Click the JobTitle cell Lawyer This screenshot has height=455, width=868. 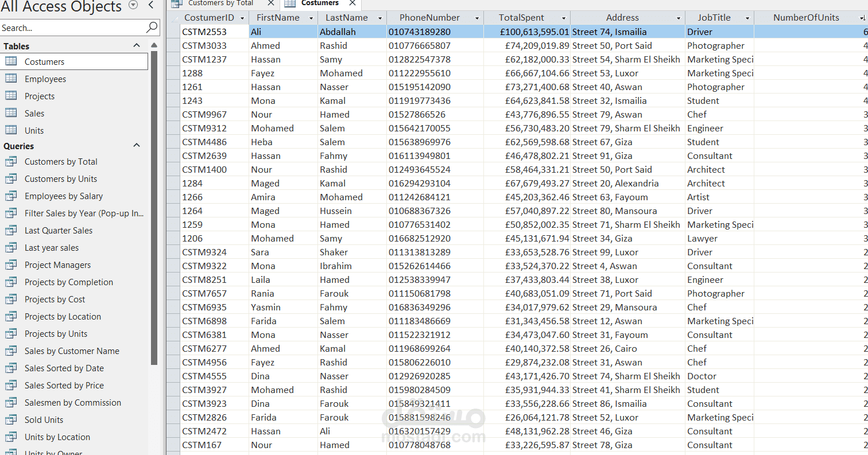tap(719, 239)
